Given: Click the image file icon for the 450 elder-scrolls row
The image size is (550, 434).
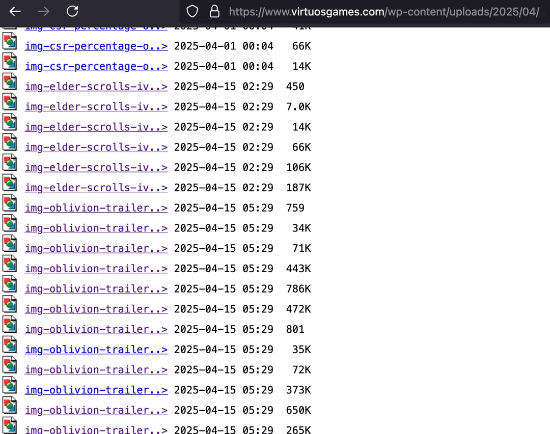Looking at the screenshot, I should [x=9, y=81].
